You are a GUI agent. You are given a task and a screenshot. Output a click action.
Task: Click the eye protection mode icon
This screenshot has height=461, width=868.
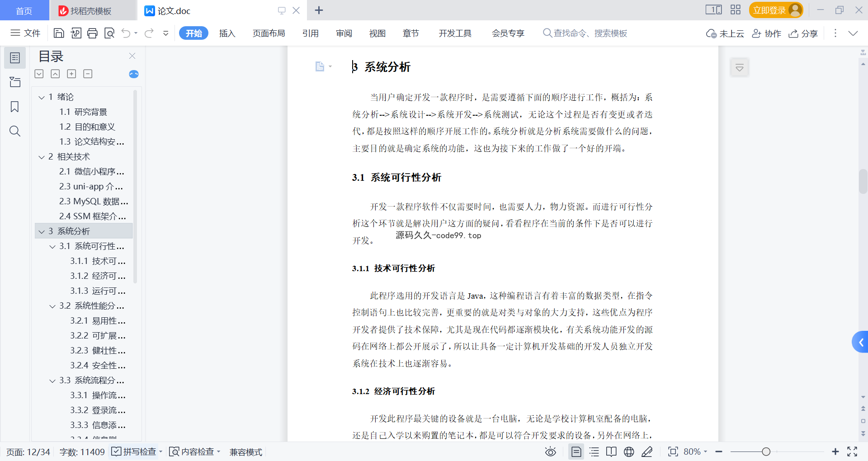click(550, 452)
